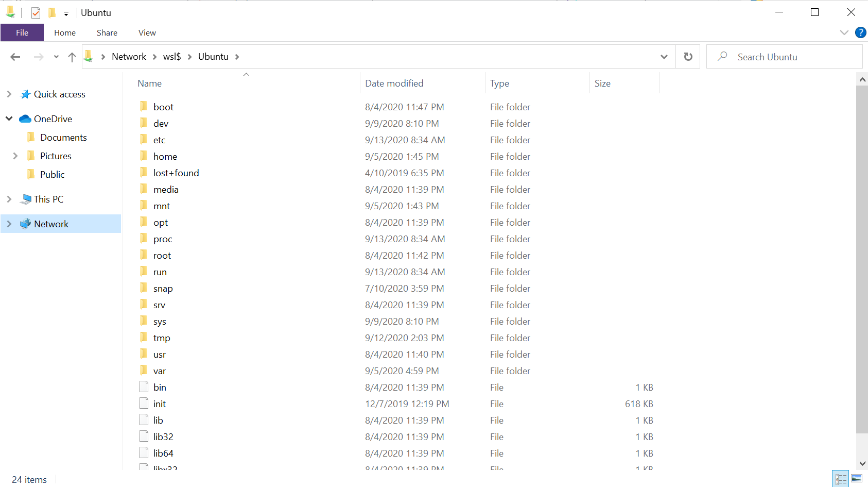The image size is (868, 487).
Task: Select the init file
Action: point(160,404)
